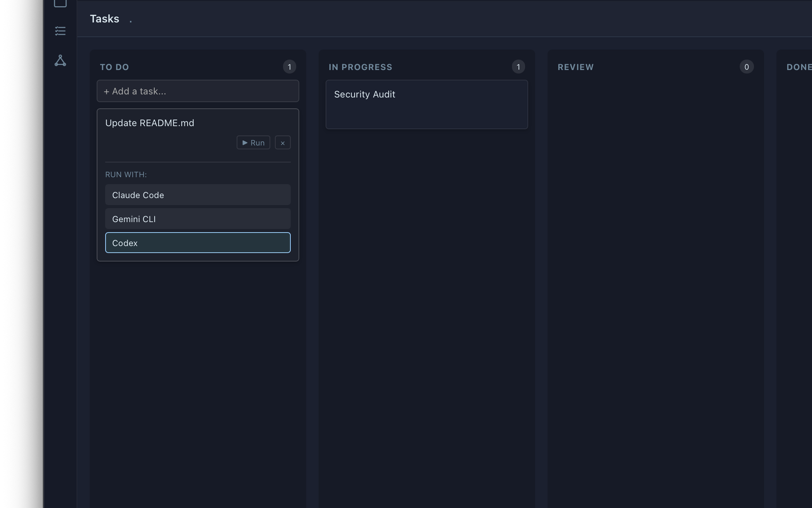The width and height of the screenshot is (812, 508).
Task: Open the workflow graph sidebar icon
Action: (60, 60)
